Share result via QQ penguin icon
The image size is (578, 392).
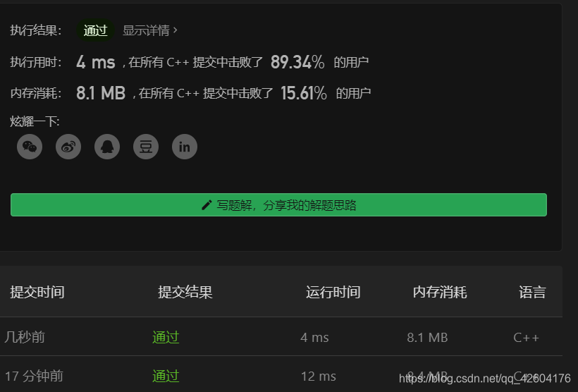tap(107, 147)
